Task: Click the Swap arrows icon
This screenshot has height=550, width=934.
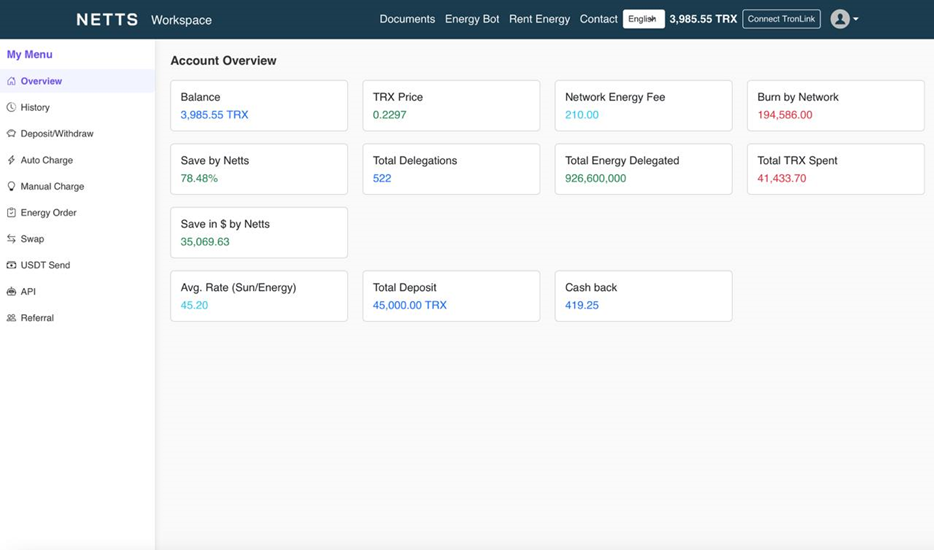Action: (x=11, y=238)
